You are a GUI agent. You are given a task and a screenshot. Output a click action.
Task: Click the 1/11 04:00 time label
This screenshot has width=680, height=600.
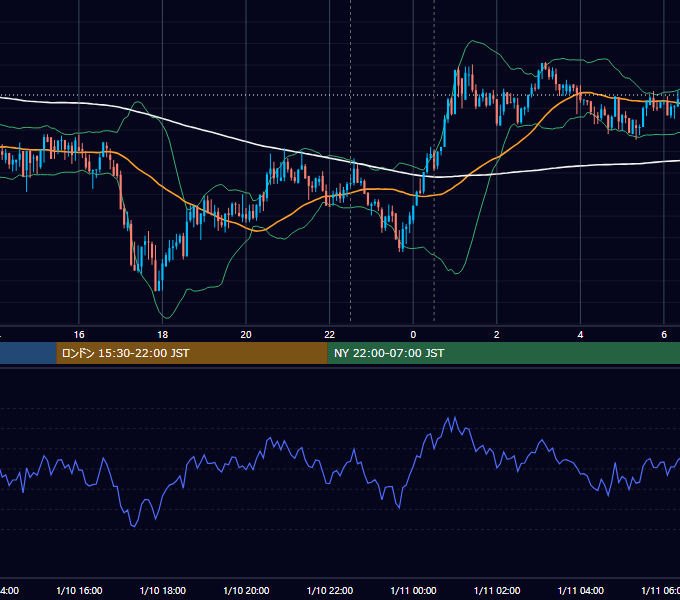(x=581, y=590)
